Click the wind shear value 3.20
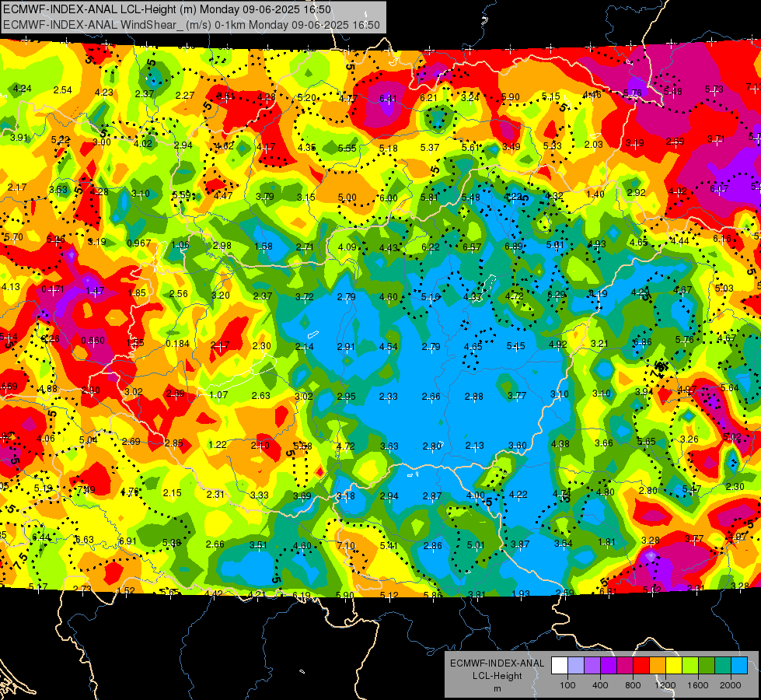The image size is (761, 700). (220, 295)
